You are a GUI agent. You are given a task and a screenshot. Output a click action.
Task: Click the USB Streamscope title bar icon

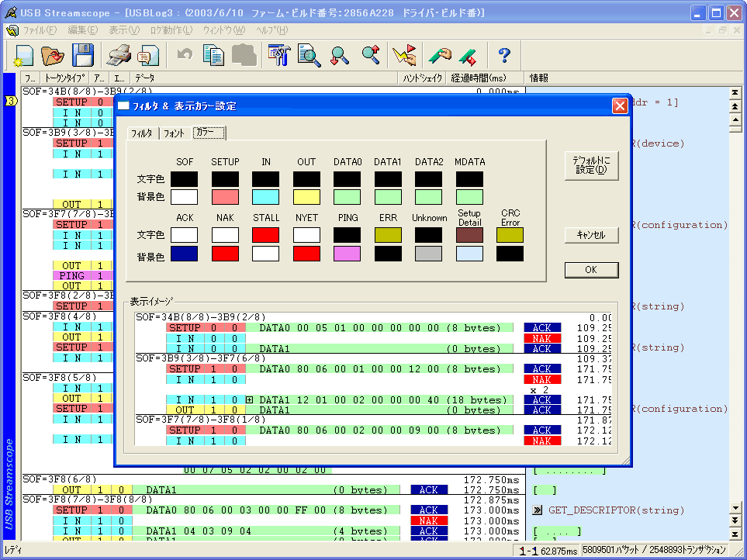coord(11,12)
